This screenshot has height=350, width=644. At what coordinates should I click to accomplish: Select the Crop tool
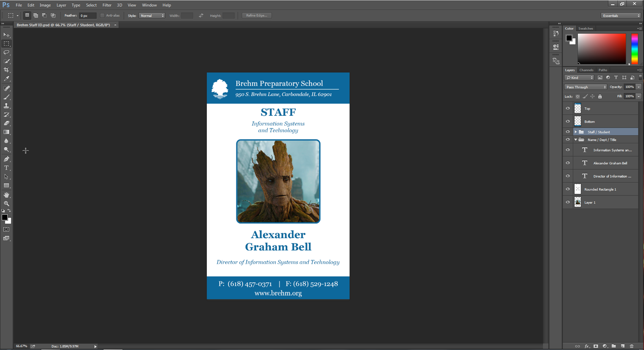(7, 70)
